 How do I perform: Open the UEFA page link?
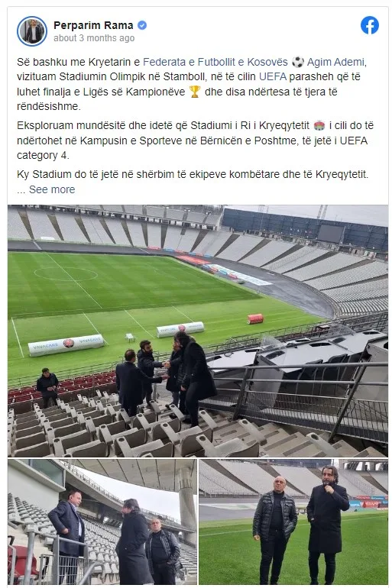pyautogui.click(x=273, y=77)
